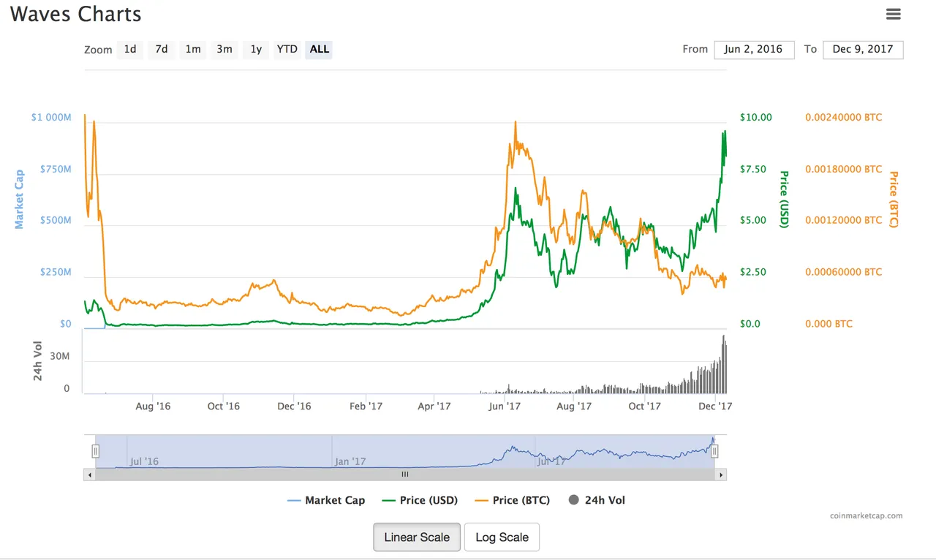Viewport: 936px width, 560px height.
Task: Set zoom to YTD
Action: [x=287, y=49]
